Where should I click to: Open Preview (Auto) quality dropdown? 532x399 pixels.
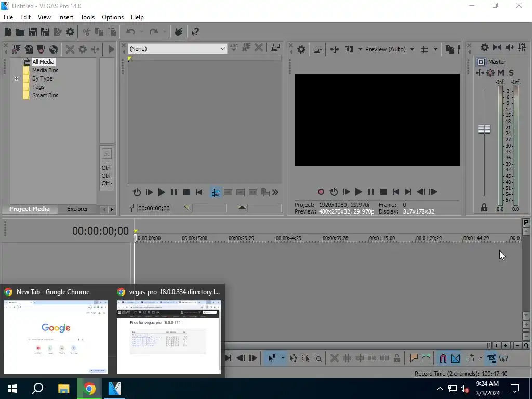(412, 49)
